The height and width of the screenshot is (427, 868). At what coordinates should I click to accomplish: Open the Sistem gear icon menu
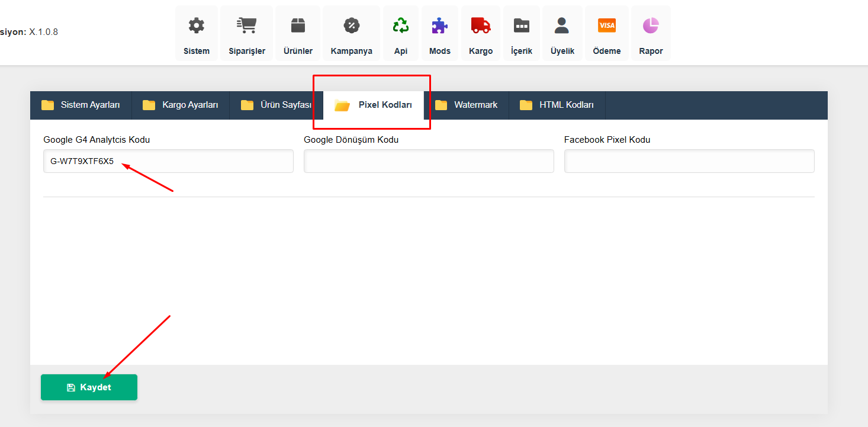196,26
